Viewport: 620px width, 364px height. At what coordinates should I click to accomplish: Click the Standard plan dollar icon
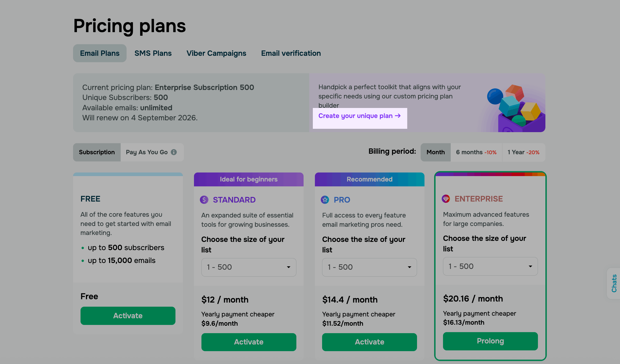point(204,200)
